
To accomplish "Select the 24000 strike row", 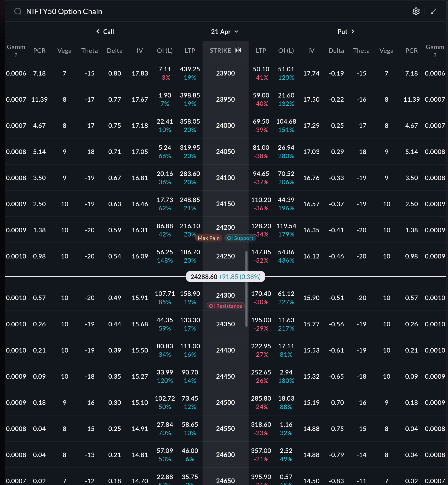I will pos(225,125).
